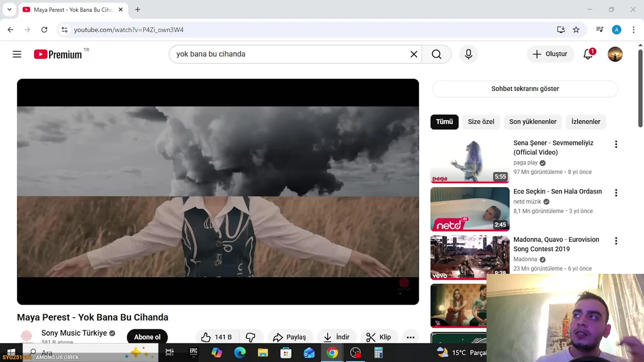This screenshot has width=644, height=362.
Task: Open Microsoft Edge from taskbar
Action: (240, 352)
